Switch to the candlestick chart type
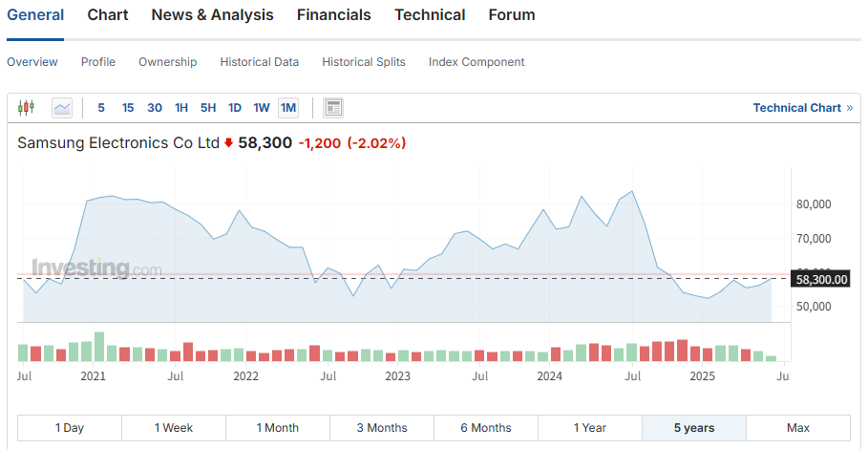Viewport: 868px width, 449px height. click(x=26, y=108)
